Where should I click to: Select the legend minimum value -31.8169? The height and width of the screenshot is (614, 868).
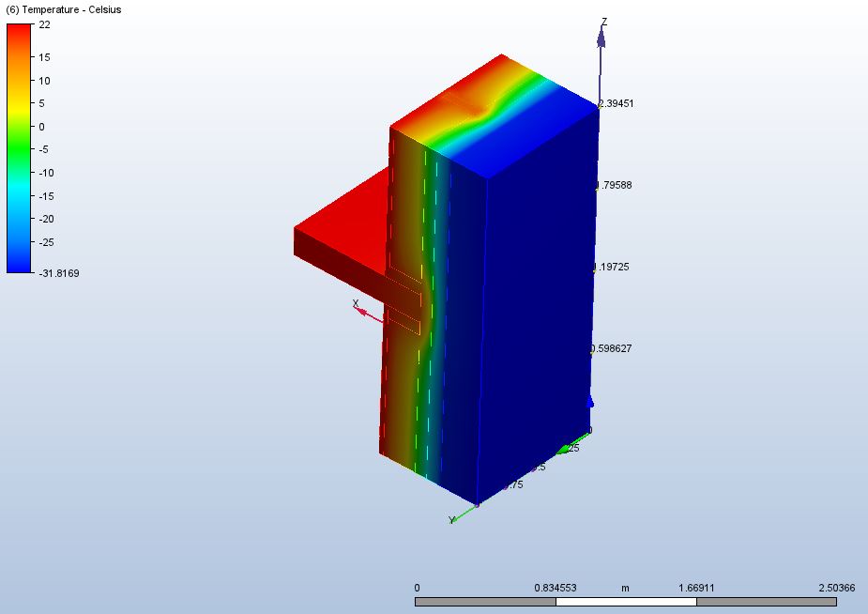[x=58, y=273]
